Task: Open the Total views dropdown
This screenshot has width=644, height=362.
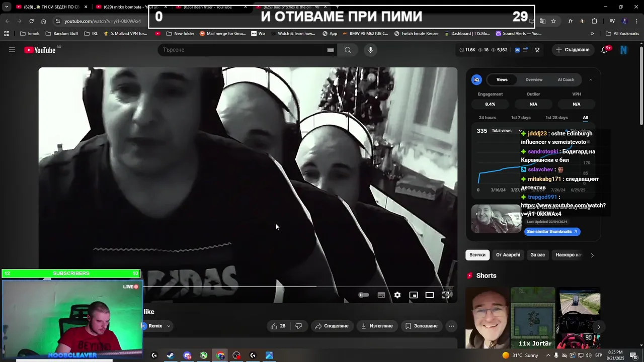Action: click(x=507, y=131)
